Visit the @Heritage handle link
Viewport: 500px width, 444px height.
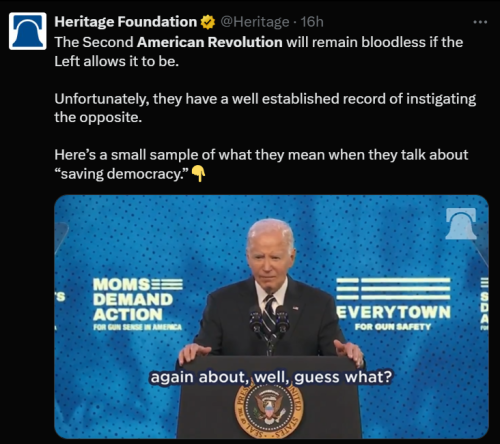[x=254, y=22]
